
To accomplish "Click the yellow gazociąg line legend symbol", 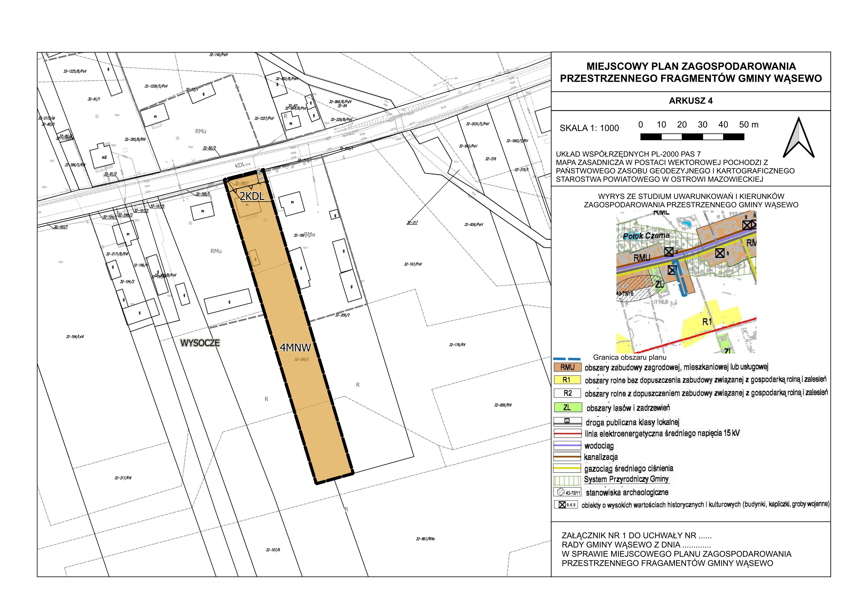I will click(567, 468).
